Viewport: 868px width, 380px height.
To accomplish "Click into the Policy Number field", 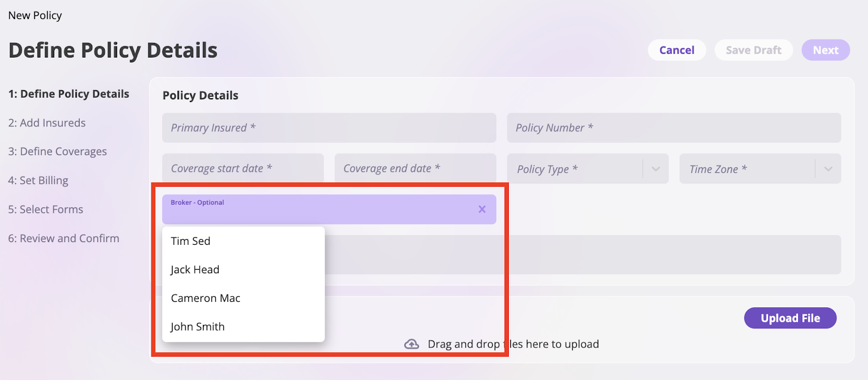I will pyautogui.click(x=674, y=128).
